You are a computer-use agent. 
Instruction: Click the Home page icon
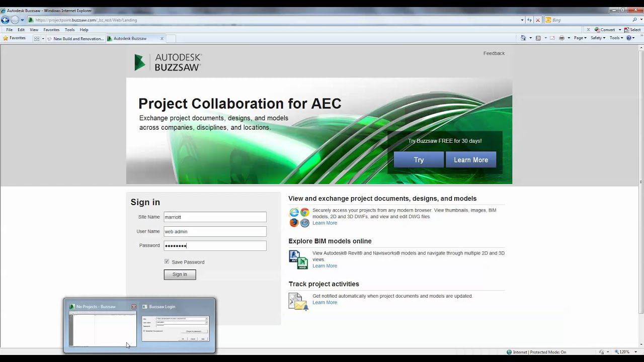click(x=523, y=38)
